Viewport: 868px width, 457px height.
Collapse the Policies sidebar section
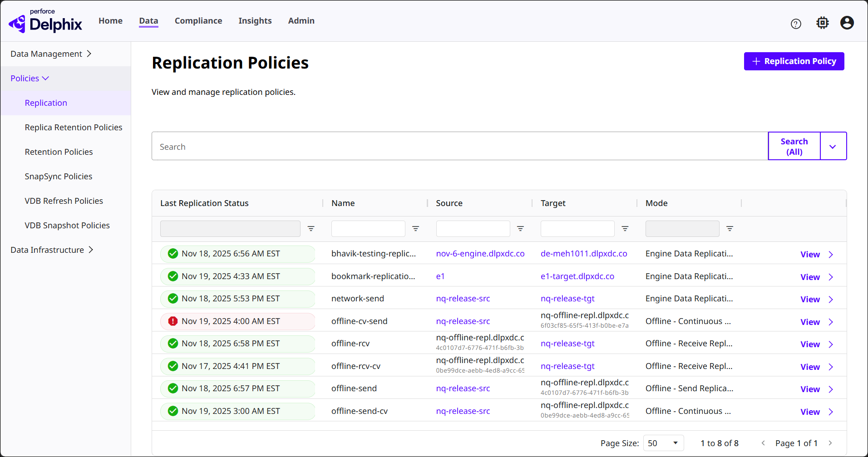(x=30, y=79)
